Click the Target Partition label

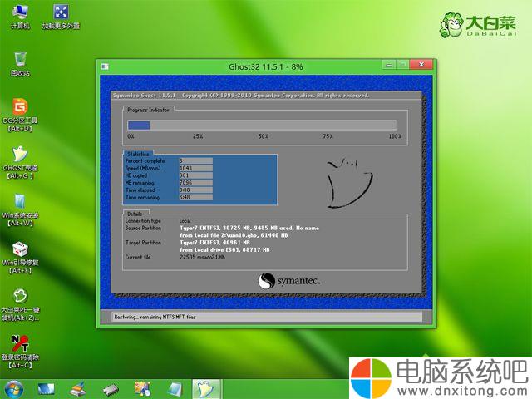(x=143, y=243)
